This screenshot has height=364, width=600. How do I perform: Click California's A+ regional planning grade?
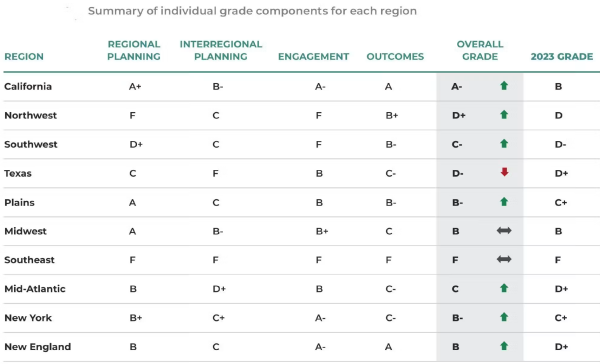[x=135, y=87]
